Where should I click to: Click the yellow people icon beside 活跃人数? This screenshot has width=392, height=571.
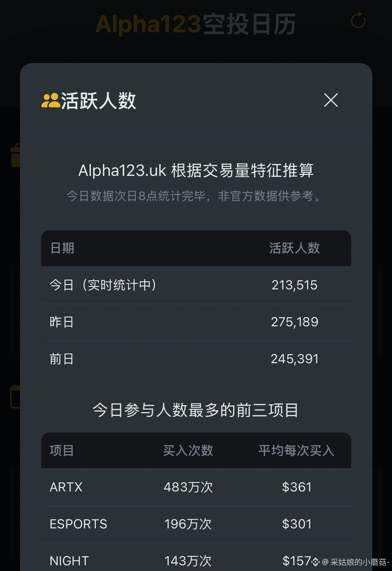(x=50, y=100)
